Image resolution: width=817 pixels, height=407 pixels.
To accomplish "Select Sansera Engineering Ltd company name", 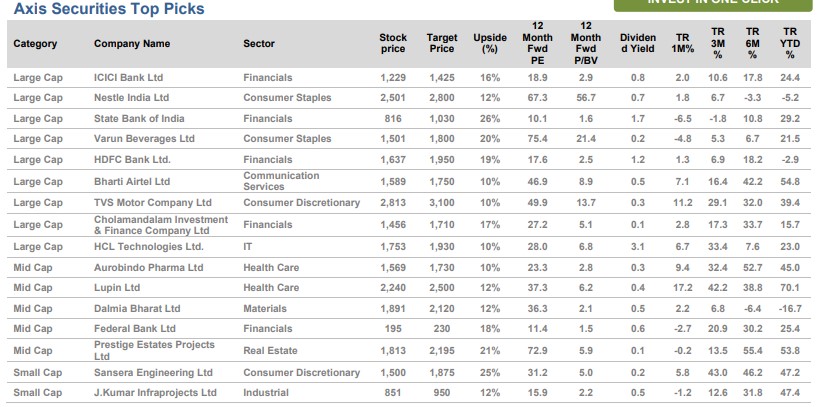I will [153, 372].
